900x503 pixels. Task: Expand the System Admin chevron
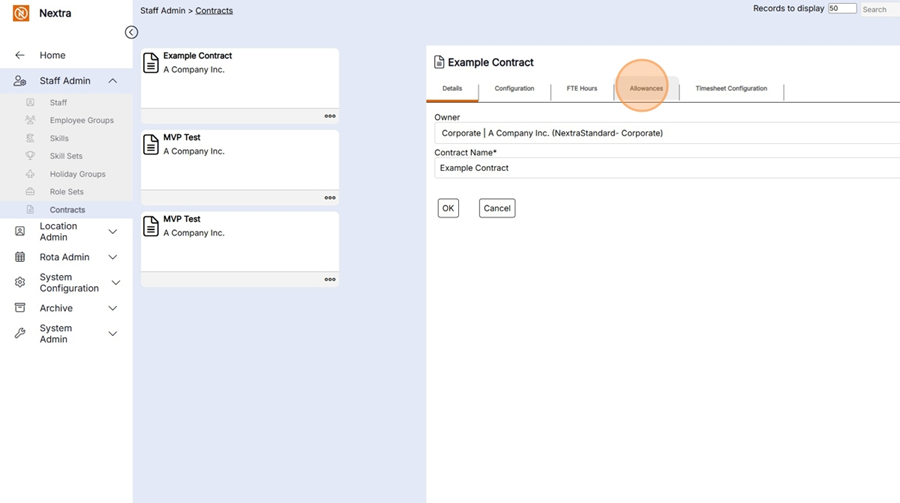pos(112,334)
